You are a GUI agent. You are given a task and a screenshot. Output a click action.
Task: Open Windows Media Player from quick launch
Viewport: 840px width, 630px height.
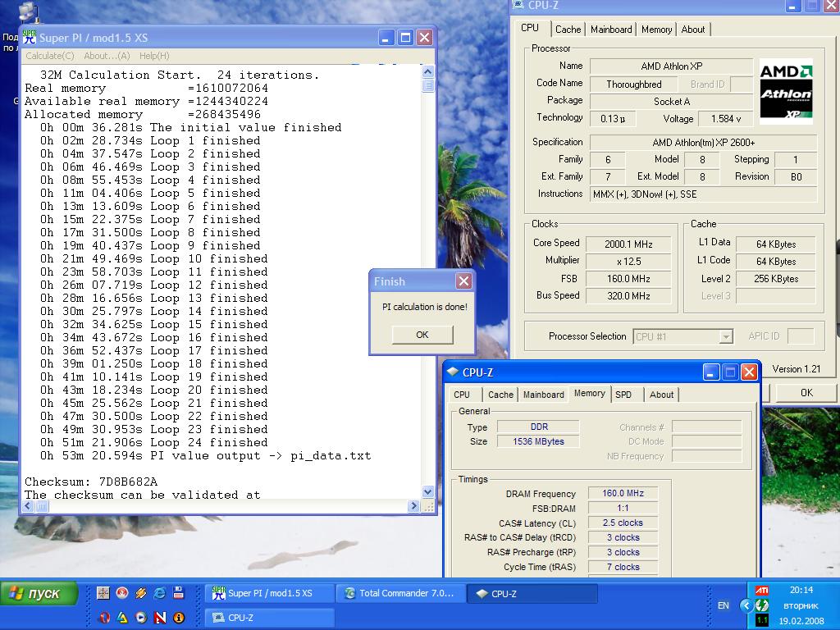pyautogui.click(x=141, y=618)
